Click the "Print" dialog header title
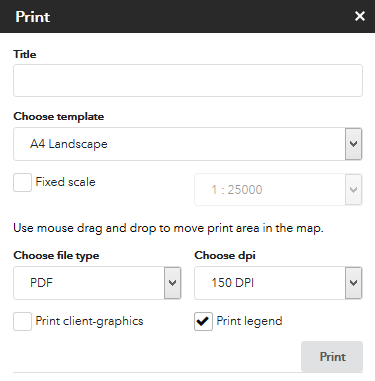Viewport: 375px width, 381px height. (32, 17)
